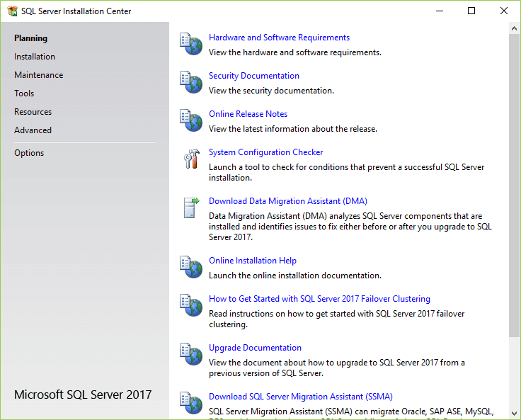Viewport: 521px width, 420px height.
Task: Click the Online Installation Help icon
Action: (191, 267)
